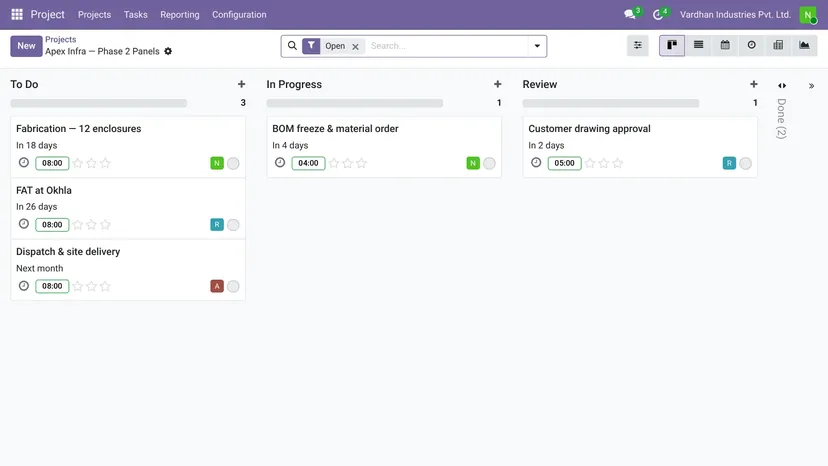
Task: Click 08:00 hours badge on Fabrication
Action: 52,163
